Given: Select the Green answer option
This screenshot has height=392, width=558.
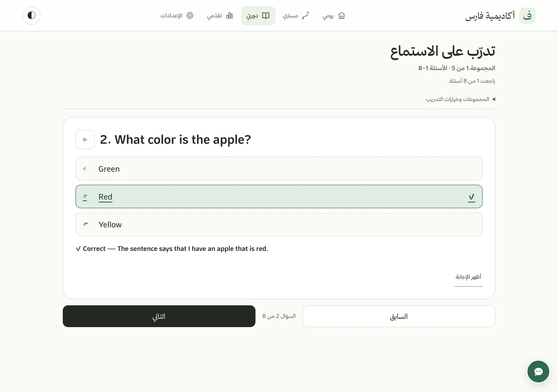Looking at the screenshot, I should [x=279, y=169].
